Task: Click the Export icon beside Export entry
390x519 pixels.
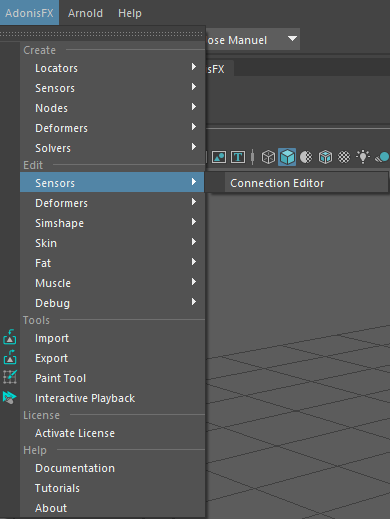Action: 10,357
